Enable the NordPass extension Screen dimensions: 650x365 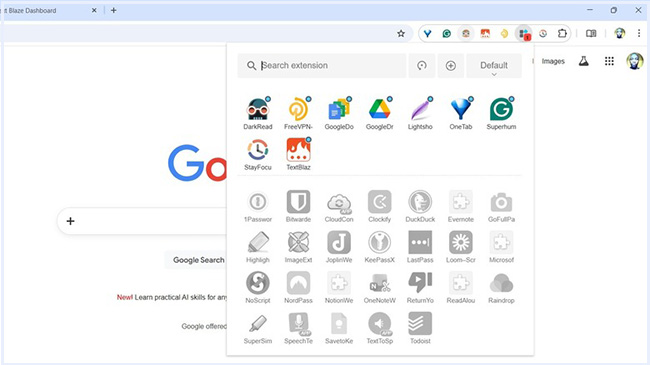[298, 283]
